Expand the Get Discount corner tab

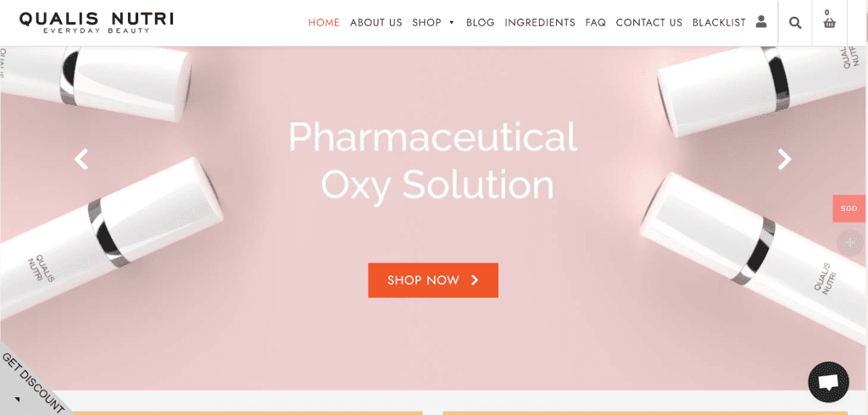pyautogui.click(x=31, y=382)
